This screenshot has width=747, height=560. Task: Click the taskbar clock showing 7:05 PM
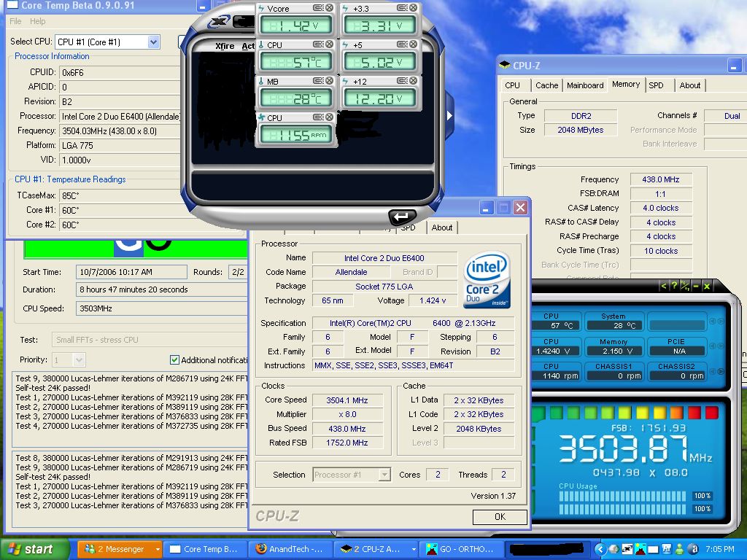pyautogui.click(x=720, y=549)
